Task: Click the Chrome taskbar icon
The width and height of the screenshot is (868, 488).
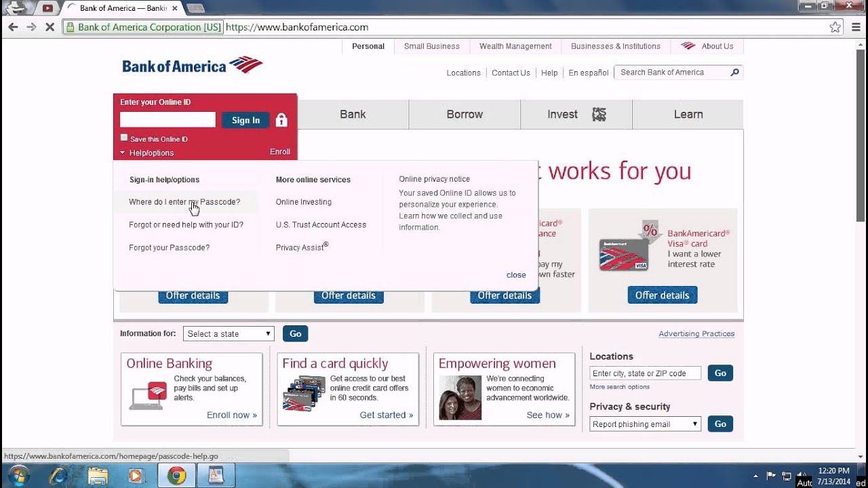Action: pyautogui.click(x=177, y=475)
